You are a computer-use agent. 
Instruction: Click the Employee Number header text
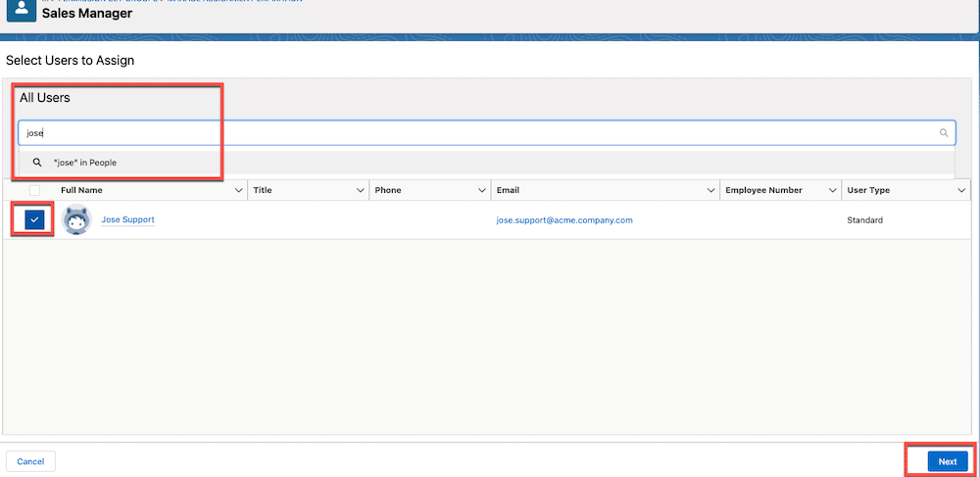(763, 190)
